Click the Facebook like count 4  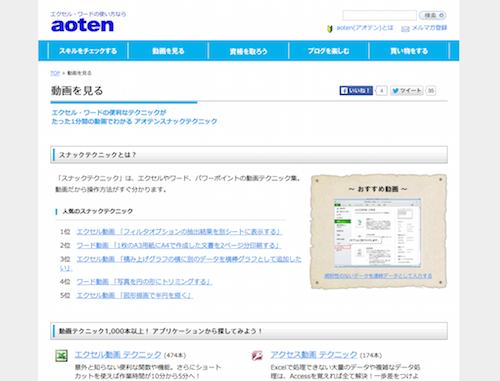pyautogui.click(x=382, y=91)
